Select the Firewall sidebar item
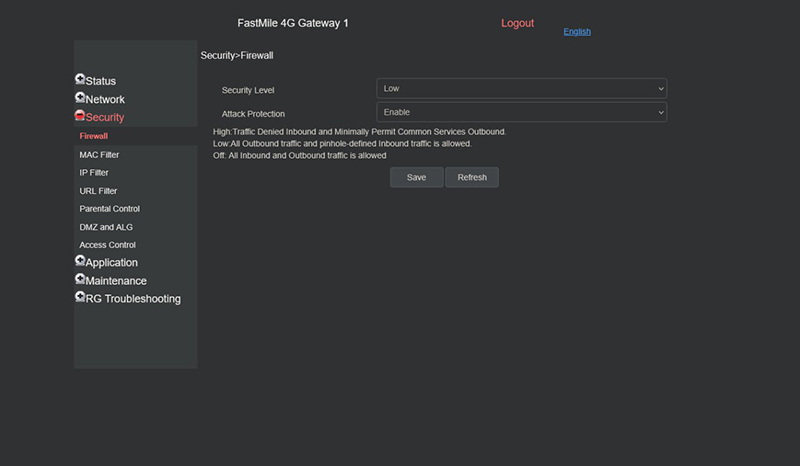This screenshot has width=800, height=466. click(94, 136)
